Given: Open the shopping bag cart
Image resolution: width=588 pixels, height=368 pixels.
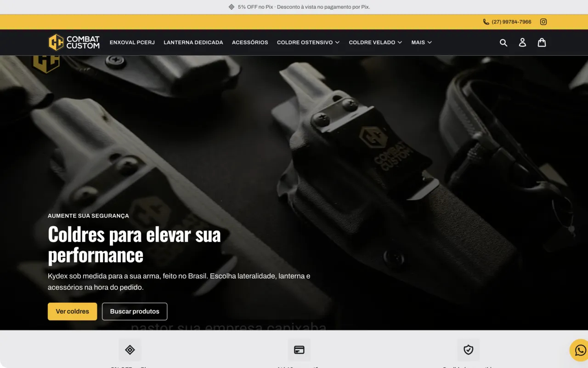Looking at the screenshot, I should (x=542, y=42).
